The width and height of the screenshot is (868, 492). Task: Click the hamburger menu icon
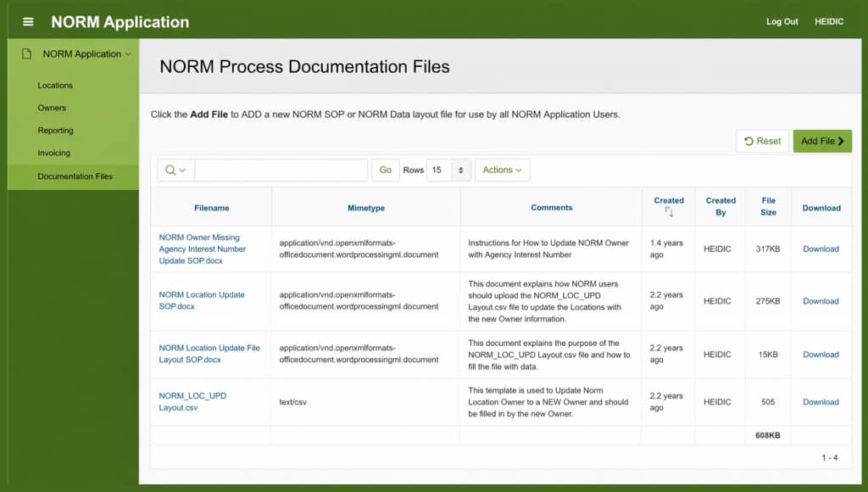28,22
